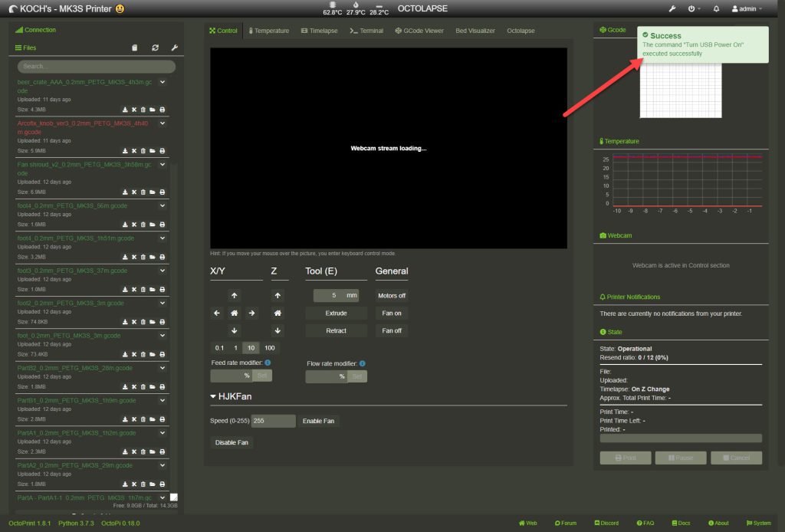The image size is (785, 532).
Task: Delete the foot2 3m file with trash icon
Action: point(143,322)
